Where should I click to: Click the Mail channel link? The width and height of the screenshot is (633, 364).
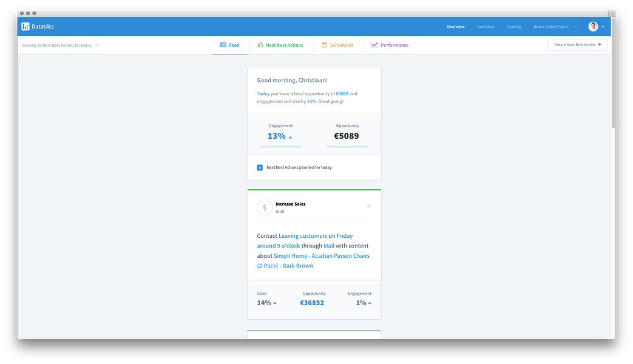(x=328, y=246)
